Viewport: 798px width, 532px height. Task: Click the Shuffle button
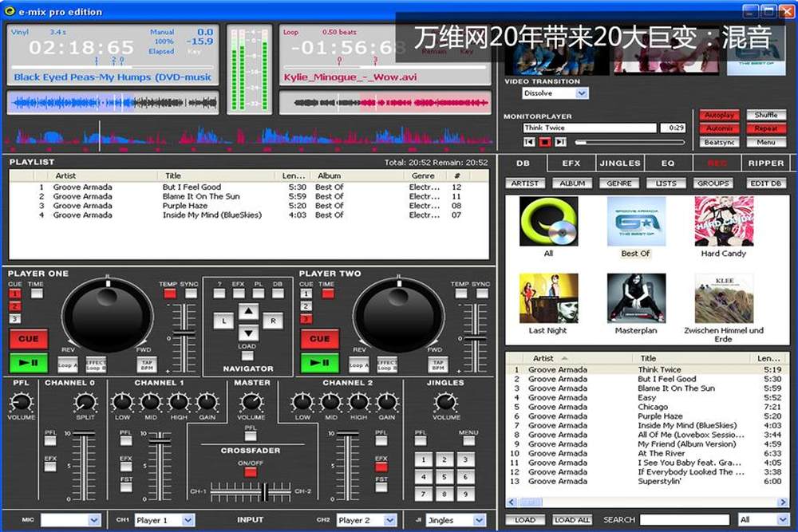click(765, 115)
